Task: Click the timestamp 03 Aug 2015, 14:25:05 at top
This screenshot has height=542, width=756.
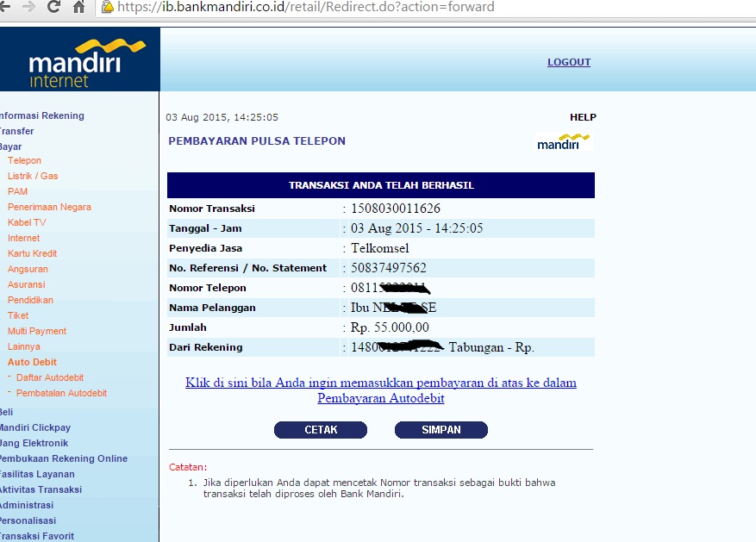Action: pos(222,117)
